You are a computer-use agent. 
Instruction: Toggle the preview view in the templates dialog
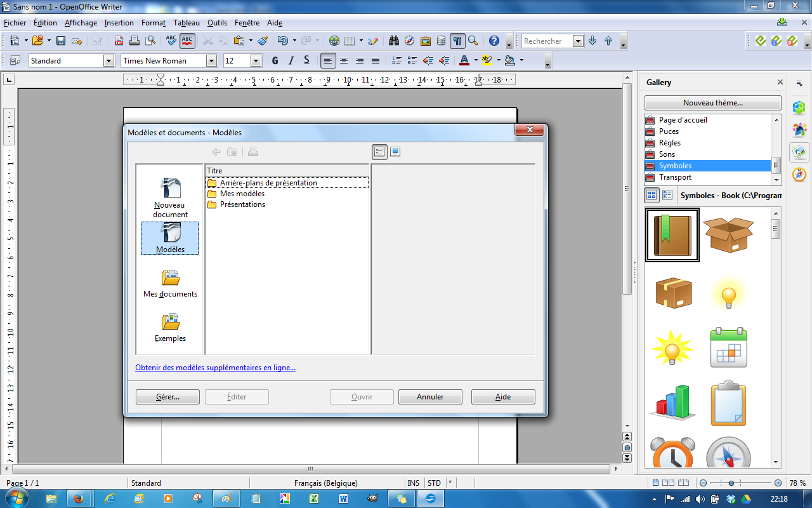tap(395, 152)
